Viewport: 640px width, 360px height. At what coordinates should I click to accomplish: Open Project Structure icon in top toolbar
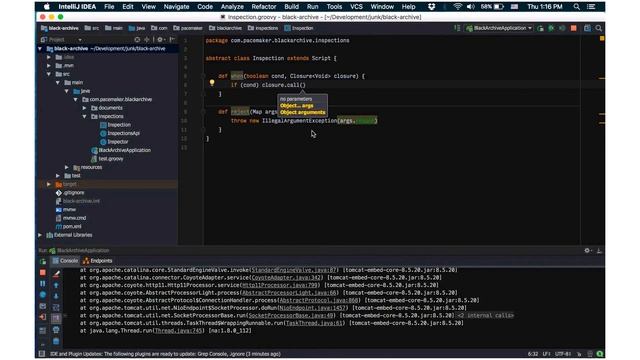pyautogui.click(x=587, y=28)
